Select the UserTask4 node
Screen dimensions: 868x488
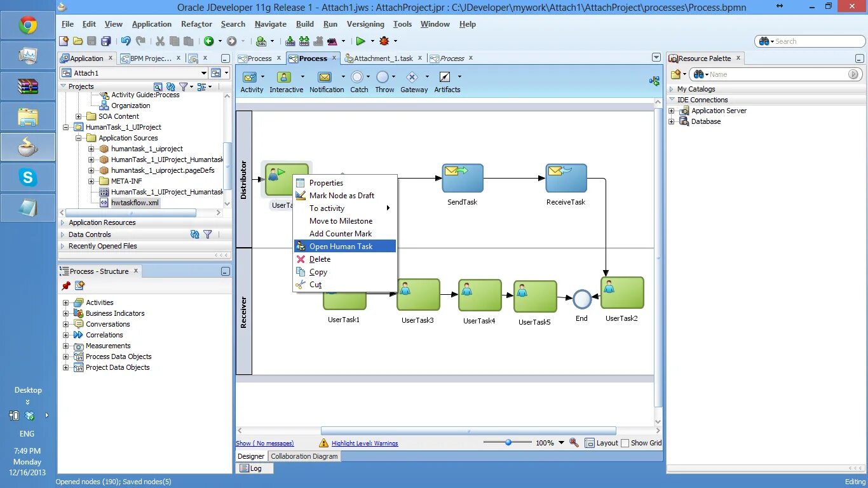coord(480,295)
